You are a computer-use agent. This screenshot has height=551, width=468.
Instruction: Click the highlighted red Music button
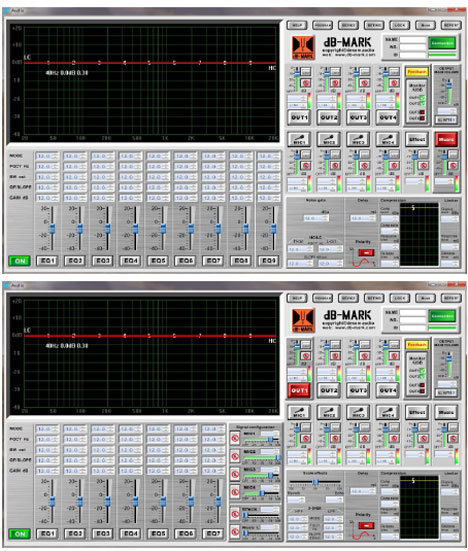coord(446,140)
